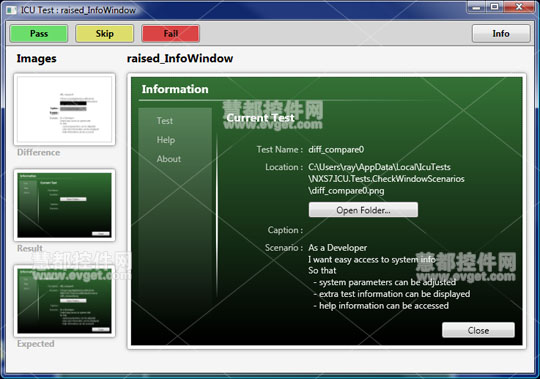The width and height of the screenshot is (540, 379).
Task: Click the ICU Test app icon in title bar
Action: [11, 10]
